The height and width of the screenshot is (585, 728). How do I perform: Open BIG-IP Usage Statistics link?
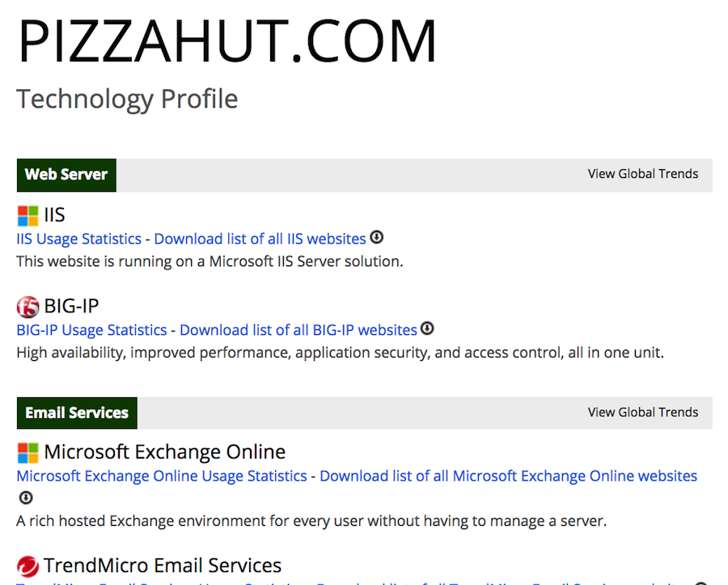91,330
